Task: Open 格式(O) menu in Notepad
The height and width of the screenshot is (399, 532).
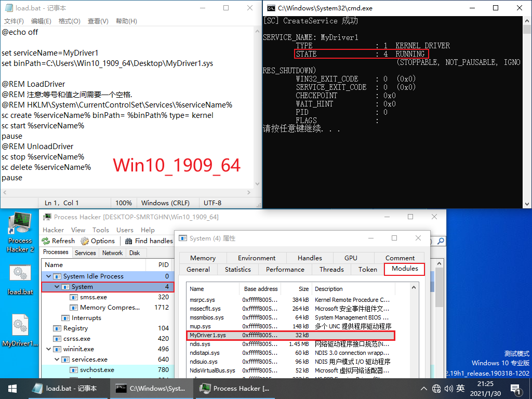Action: point(69,21)
